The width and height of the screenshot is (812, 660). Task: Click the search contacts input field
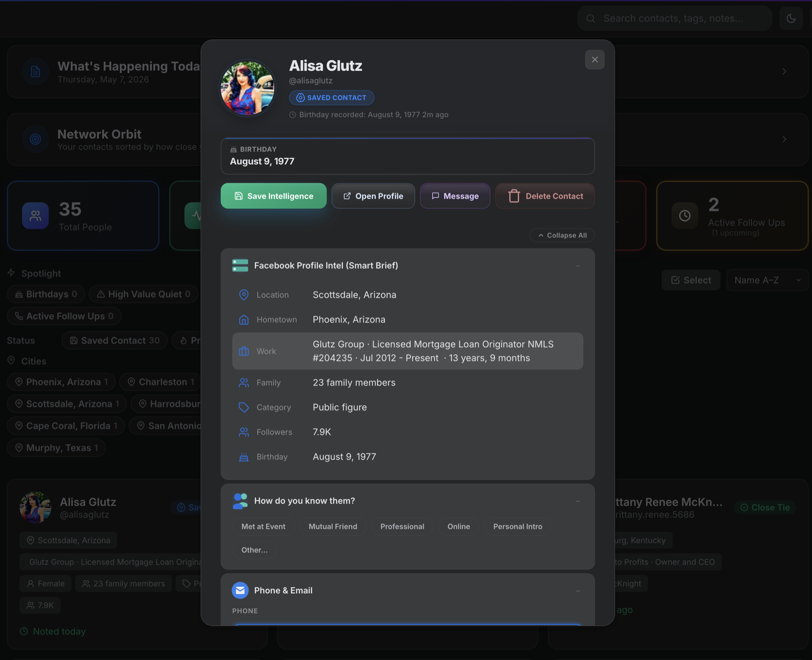tap(674, 18)
